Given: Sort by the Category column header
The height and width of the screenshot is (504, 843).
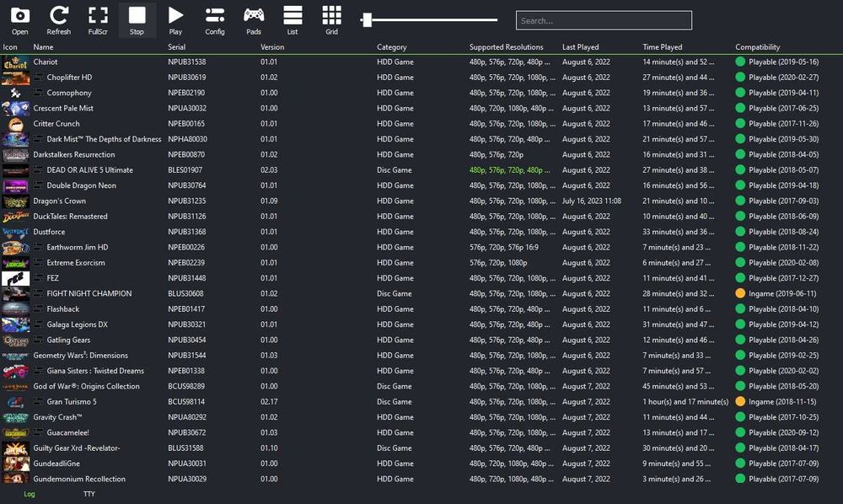Looking at the screenshot, I should pyautogui.click(x=391, y=46).
